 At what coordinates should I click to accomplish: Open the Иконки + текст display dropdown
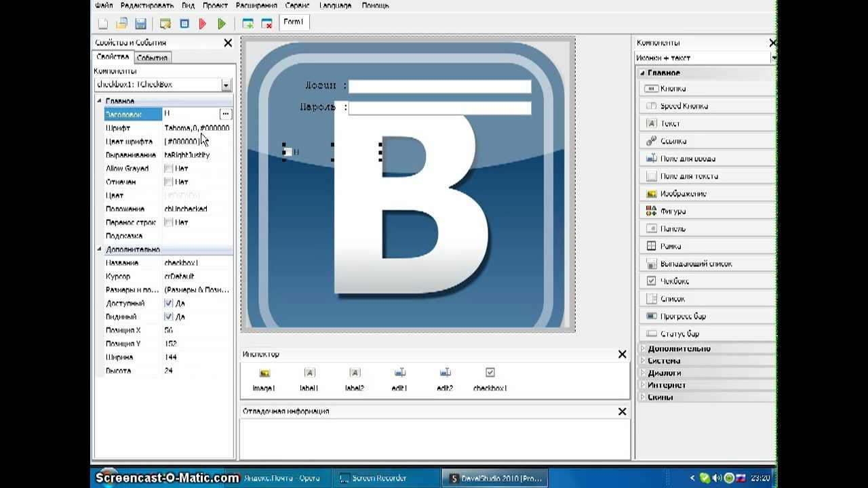(773, 58)
